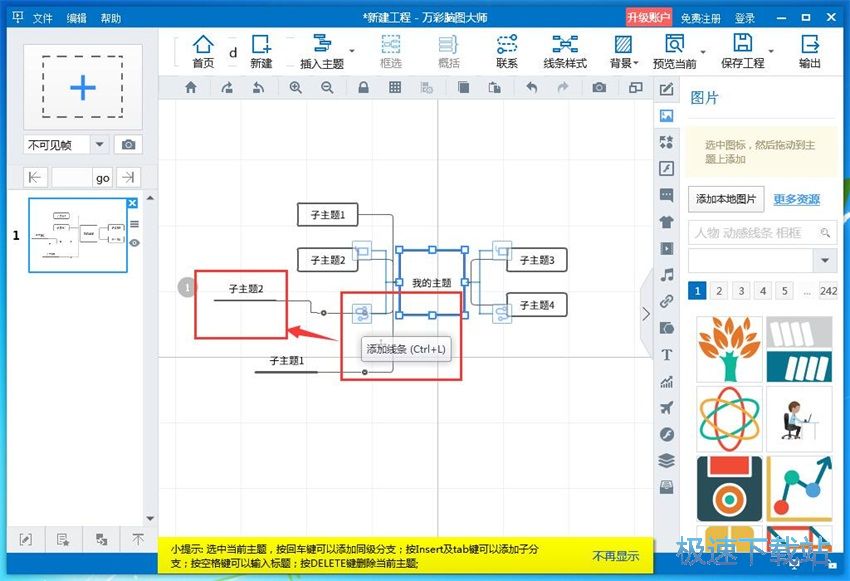The width and height of the screenshot is (850, 581).
Task: Open the text T panel icon
Action: click(666, 354)
